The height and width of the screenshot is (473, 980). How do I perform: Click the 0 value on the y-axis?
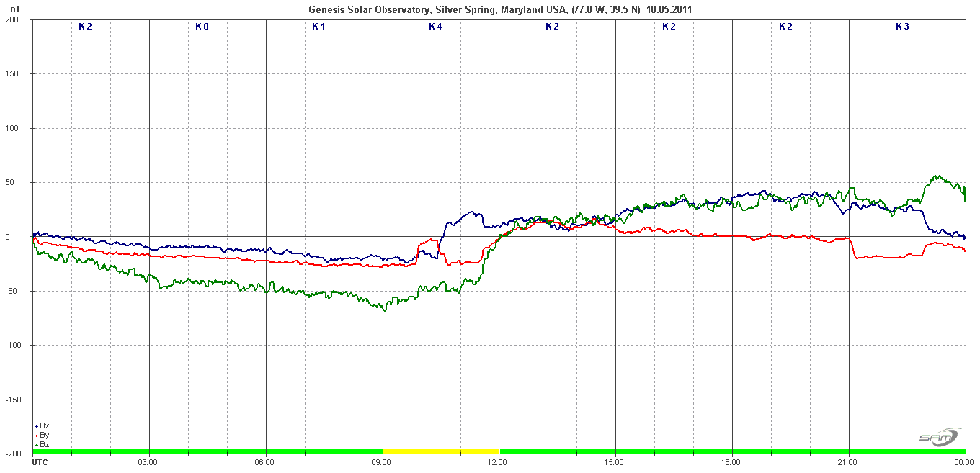click(x=7, y=237)
